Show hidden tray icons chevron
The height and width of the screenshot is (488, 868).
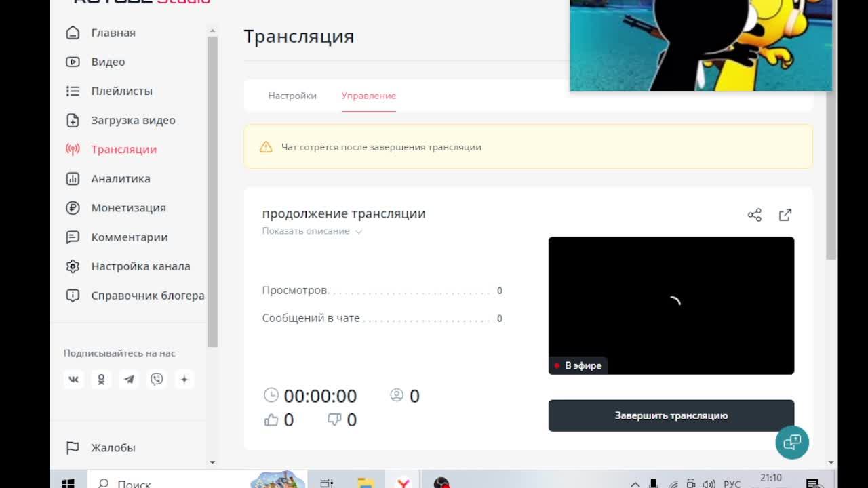(x=635, y=484)
